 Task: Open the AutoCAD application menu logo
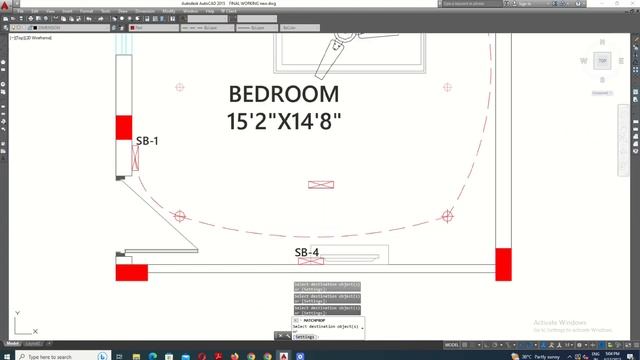click(x=5, y=5)
